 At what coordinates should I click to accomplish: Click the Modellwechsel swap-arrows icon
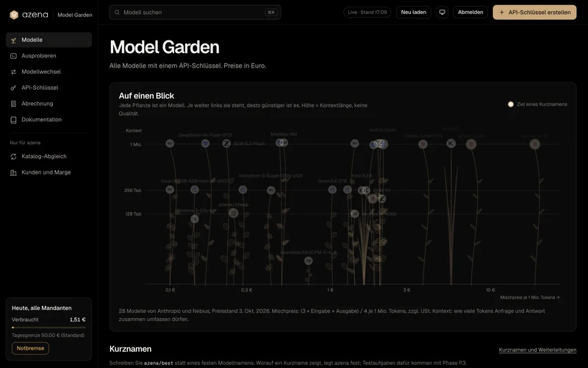(x=13, y=71)
